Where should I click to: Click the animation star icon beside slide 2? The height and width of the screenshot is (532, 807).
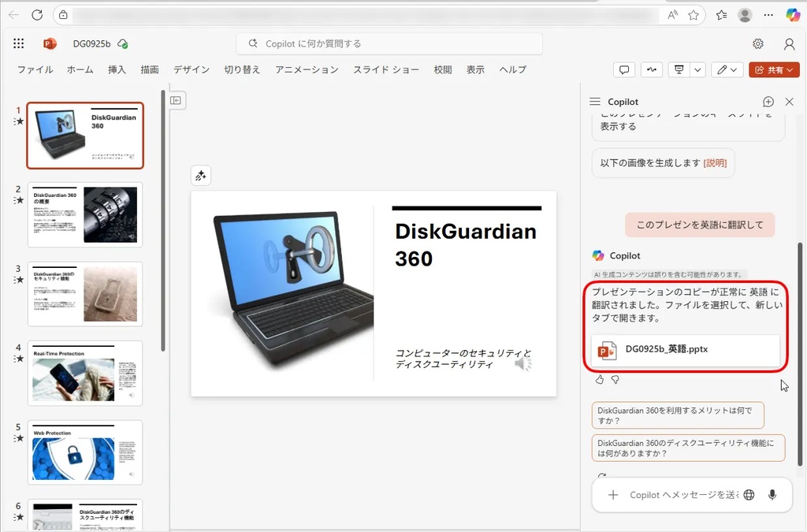19,201
